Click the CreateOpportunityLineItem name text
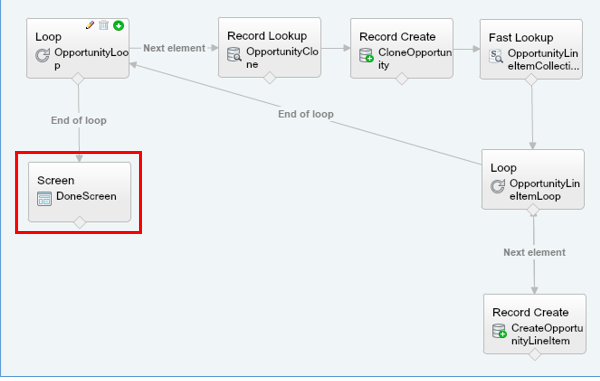Image resolution: width=600 pixels, height=381 pixels. [547, 334]
